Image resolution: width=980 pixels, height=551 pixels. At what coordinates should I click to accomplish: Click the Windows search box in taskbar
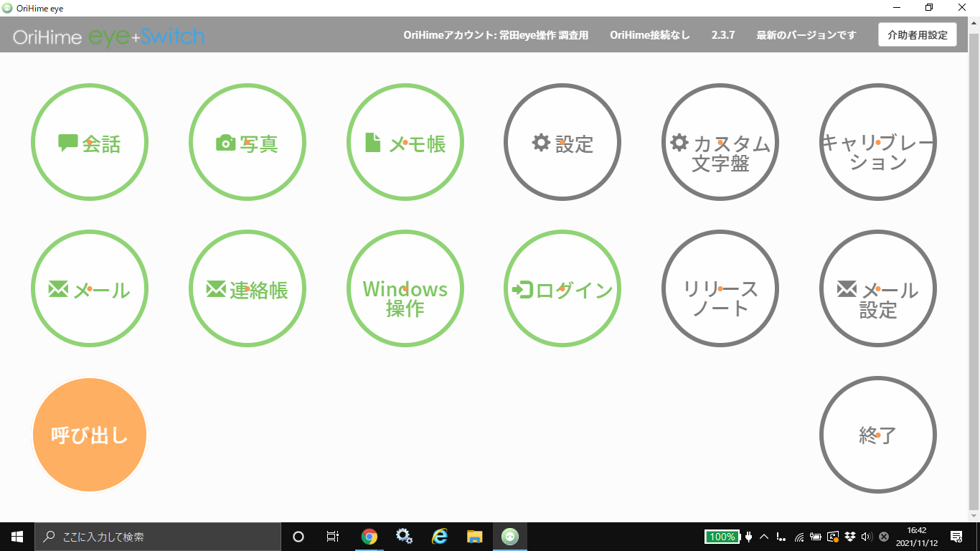[x=158, y=537]
